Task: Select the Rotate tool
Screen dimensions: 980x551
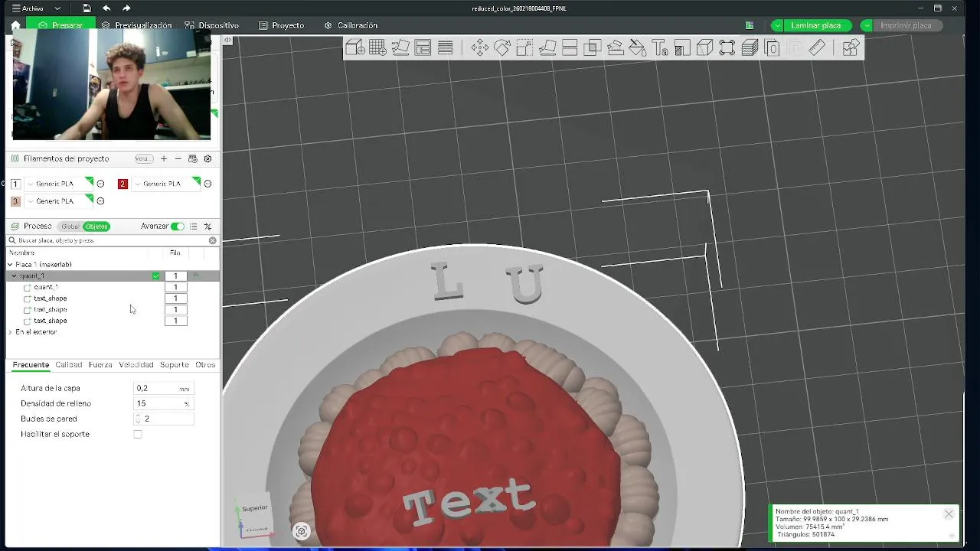Action: coord(502,48)
